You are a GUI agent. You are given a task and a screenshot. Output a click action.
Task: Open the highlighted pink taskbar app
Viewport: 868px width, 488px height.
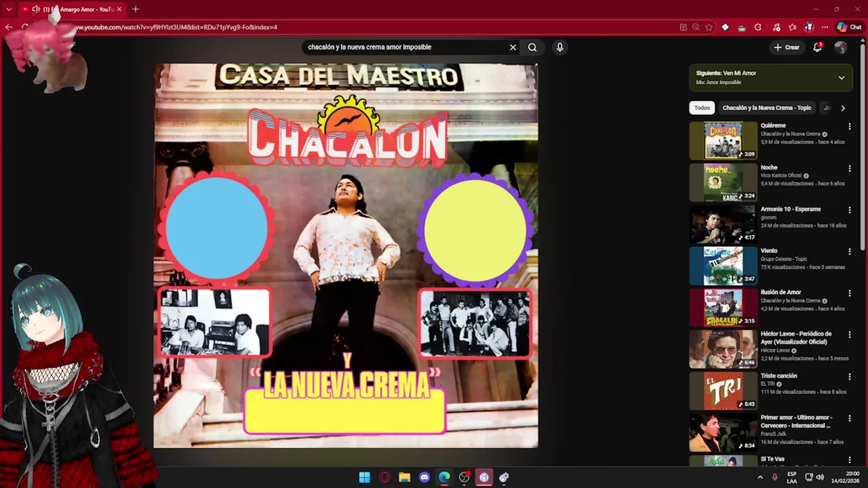pyautogui.click(x=484, y=477)
